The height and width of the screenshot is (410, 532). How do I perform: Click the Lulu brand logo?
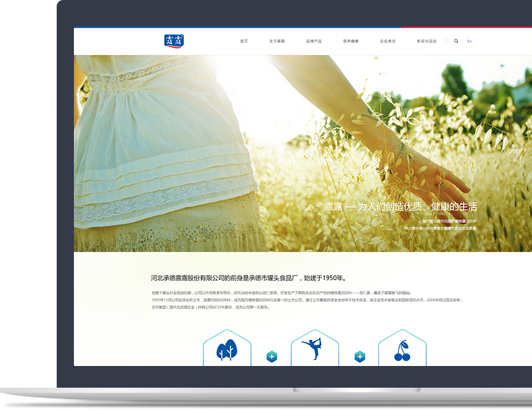pos(174,41)
